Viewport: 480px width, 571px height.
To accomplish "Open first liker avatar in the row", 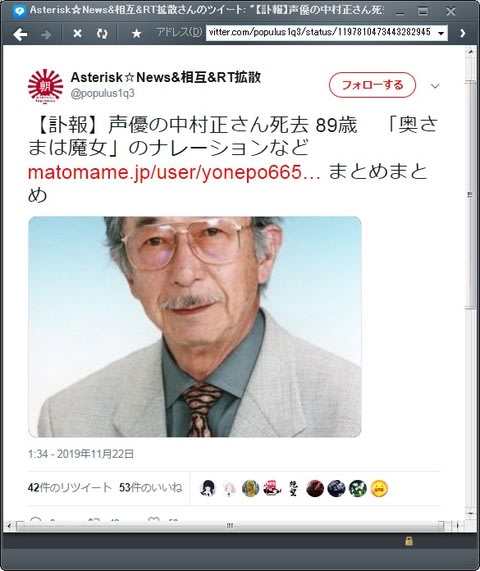I will point(208,488).
